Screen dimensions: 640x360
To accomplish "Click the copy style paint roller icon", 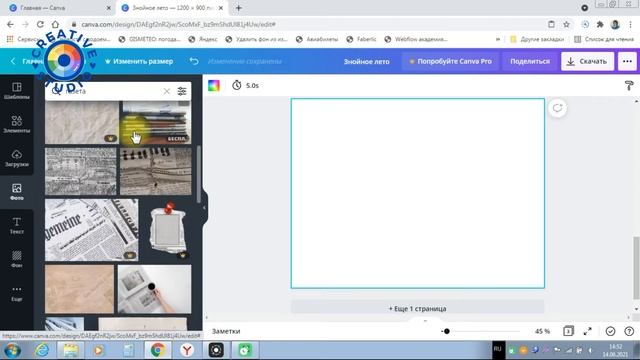I will click(x=629, y=85).
